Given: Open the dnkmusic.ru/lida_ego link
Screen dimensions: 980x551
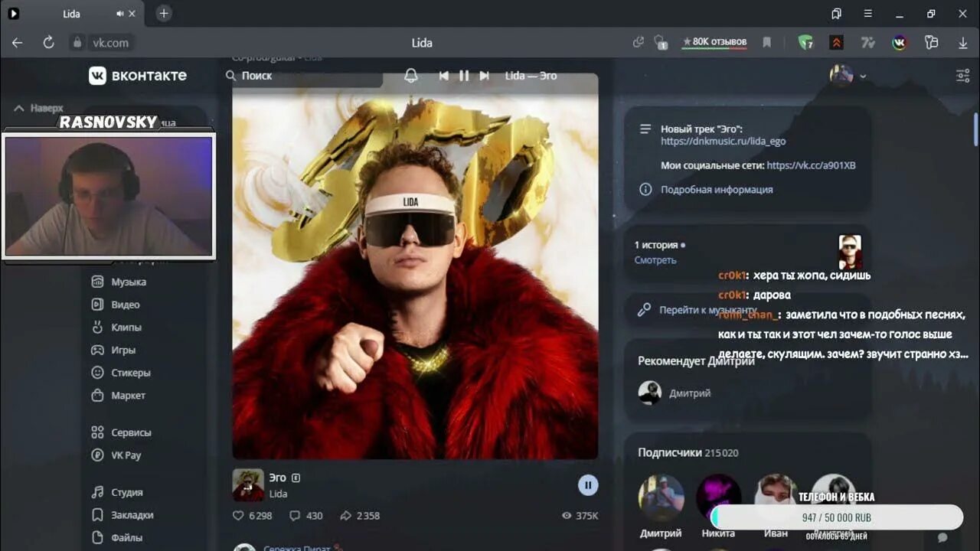Looking at the screenshot, I should (x=724, y=142).
